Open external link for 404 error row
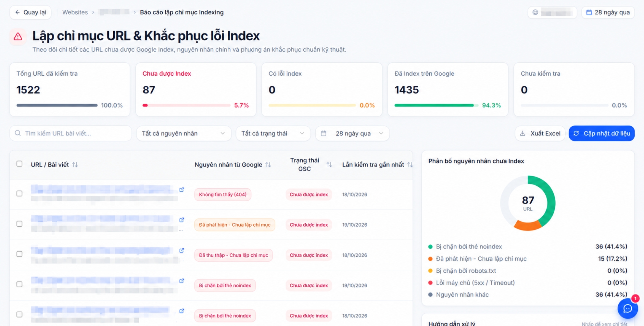The width and height of the screenshot is (644, 326). tap(182, 190)
